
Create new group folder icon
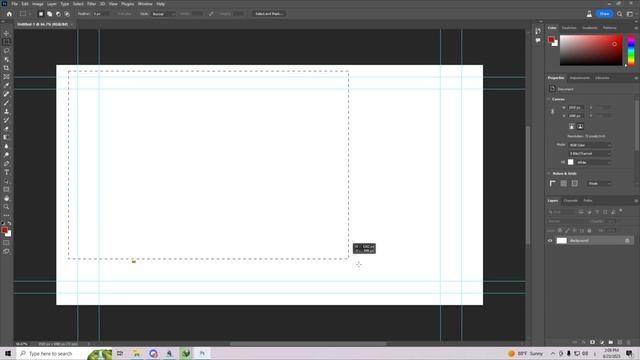(x=611, y=342)
